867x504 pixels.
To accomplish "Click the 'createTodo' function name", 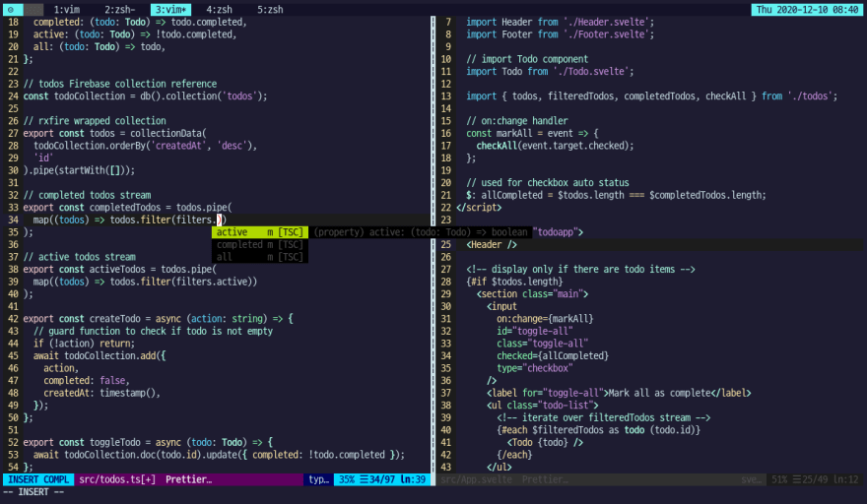I will coord(115,319).
